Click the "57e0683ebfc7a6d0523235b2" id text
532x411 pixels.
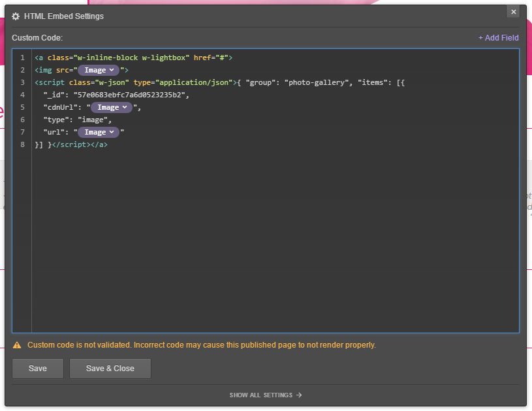point(129,95)
